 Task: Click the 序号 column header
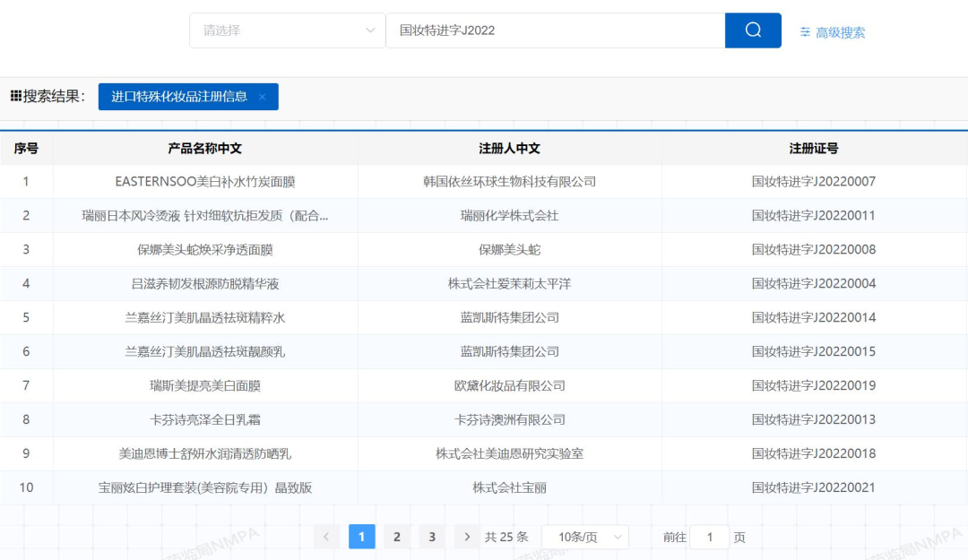tap(26, 148)
